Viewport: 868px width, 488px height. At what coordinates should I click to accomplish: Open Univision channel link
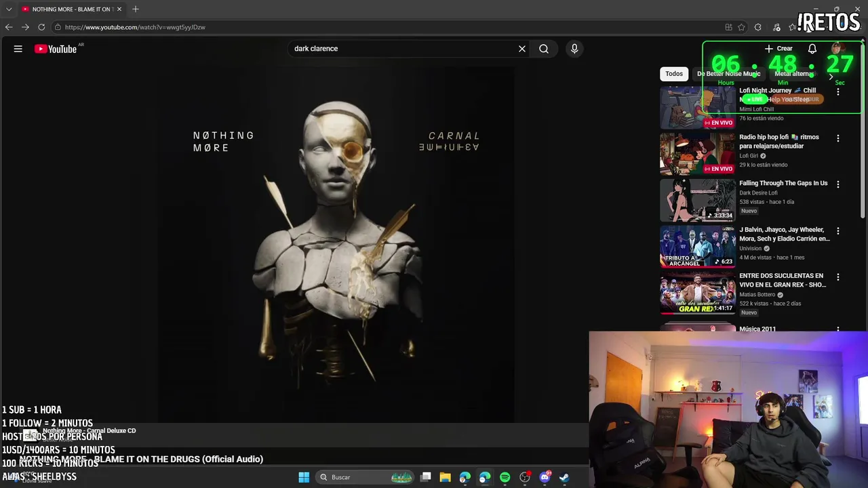751,249
